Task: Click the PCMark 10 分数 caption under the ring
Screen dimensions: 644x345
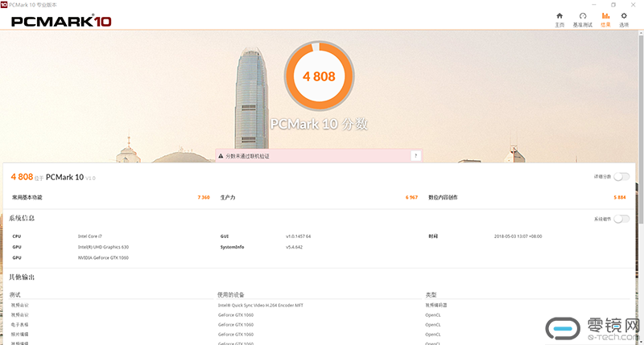Action: tap(319, 124)
